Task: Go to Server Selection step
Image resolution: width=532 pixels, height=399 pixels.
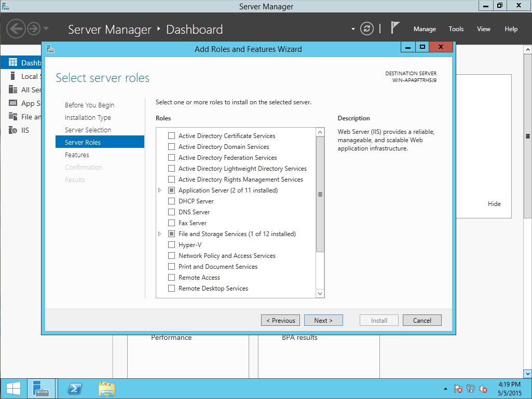Action: (88, 130)
